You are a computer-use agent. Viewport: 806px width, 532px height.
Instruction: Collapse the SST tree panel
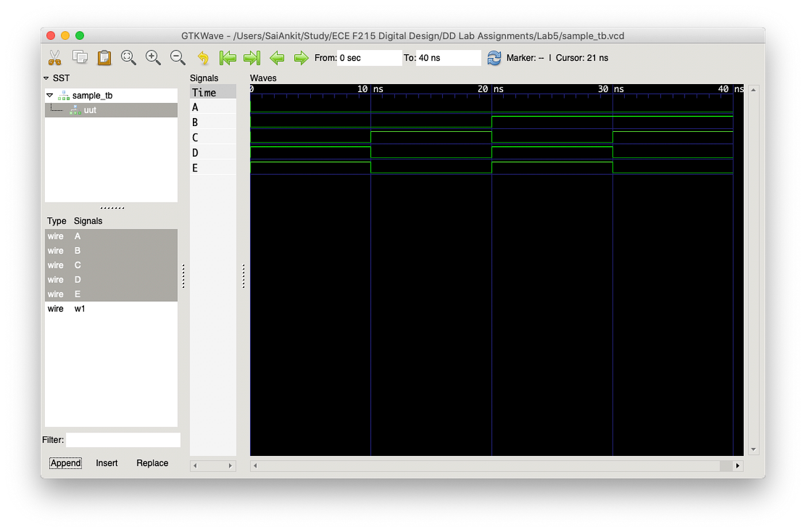47,78
